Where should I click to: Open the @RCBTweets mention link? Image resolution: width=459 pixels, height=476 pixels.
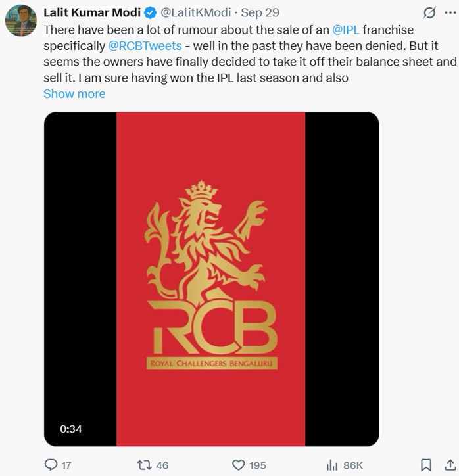(x=145, y=47)
